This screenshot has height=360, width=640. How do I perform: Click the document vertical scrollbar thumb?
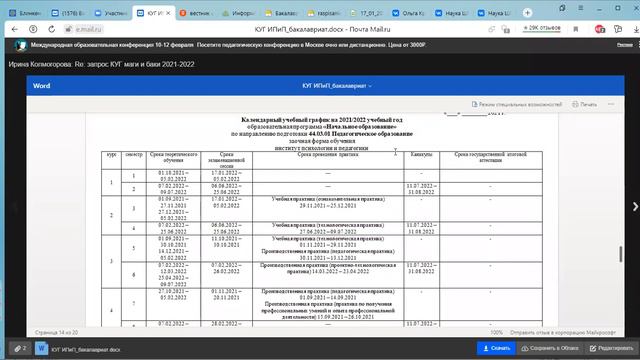pyautogui.click(x=621, y=254)
